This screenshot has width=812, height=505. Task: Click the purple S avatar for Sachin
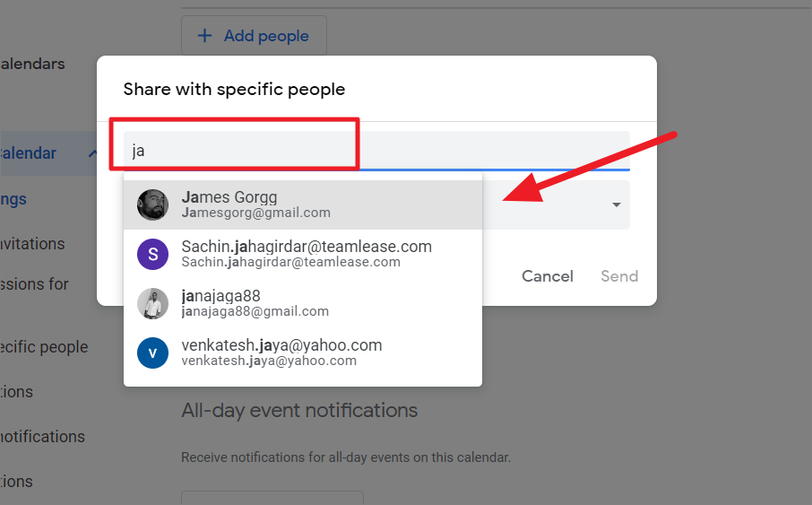152,254
